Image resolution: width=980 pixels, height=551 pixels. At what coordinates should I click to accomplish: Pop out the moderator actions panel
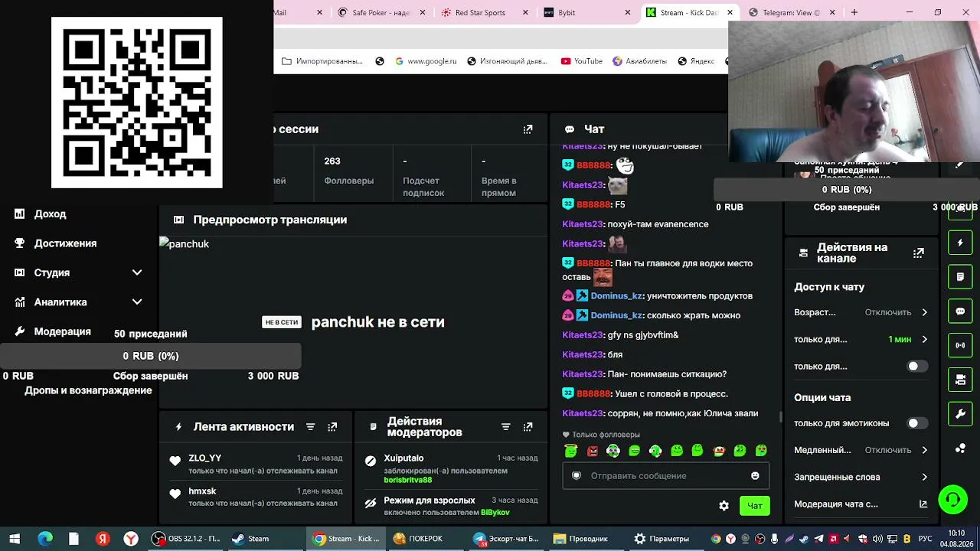point(528,427)
